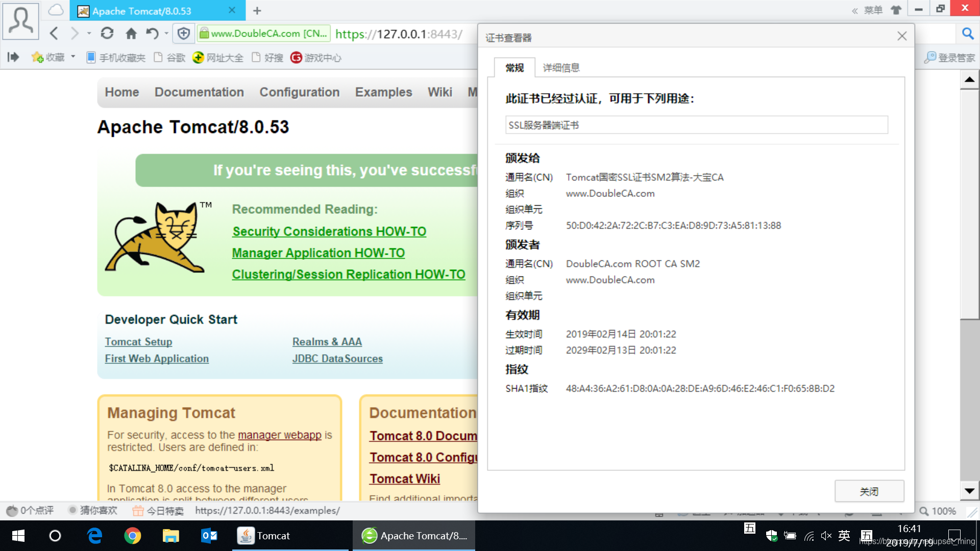Click the undo restore tab icon

click(152, 34)
